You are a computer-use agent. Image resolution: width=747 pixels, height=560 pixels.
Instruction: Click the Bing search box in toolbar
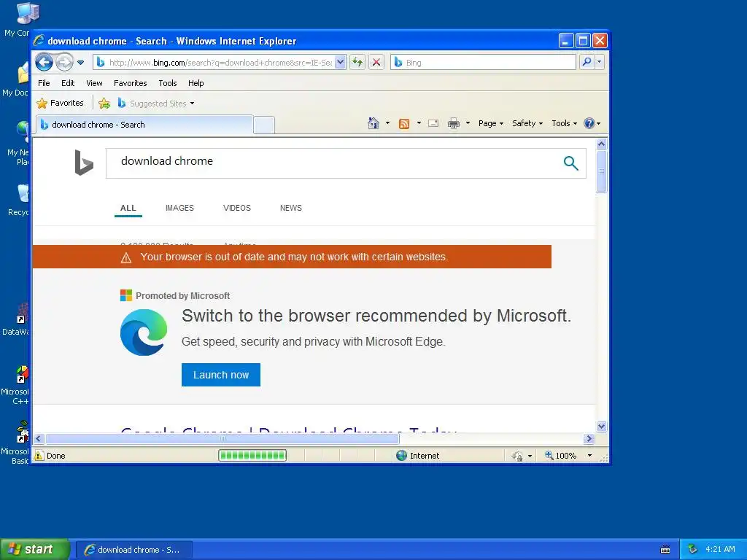click(483, 63)
